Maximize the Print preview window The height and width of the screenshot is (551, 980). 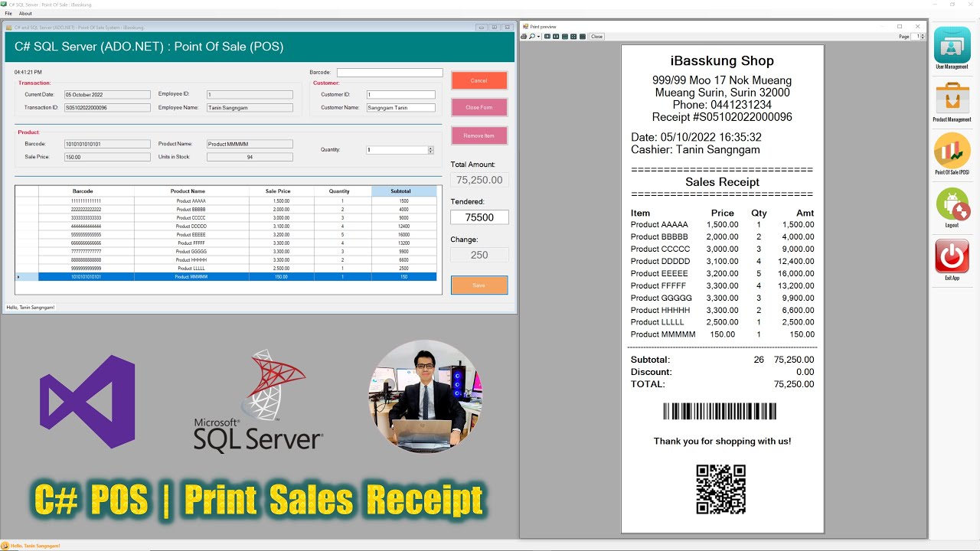tap(900, 27)
